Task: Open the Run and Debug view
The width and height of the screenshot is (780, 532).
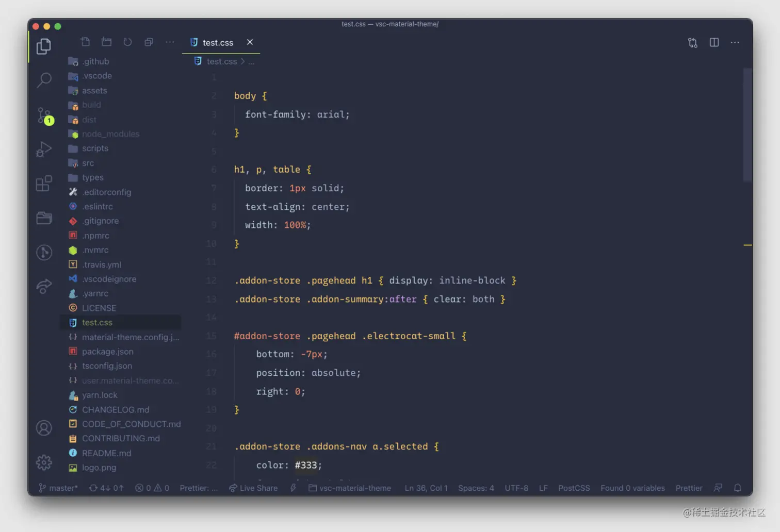Action: (x=44, y=149)
